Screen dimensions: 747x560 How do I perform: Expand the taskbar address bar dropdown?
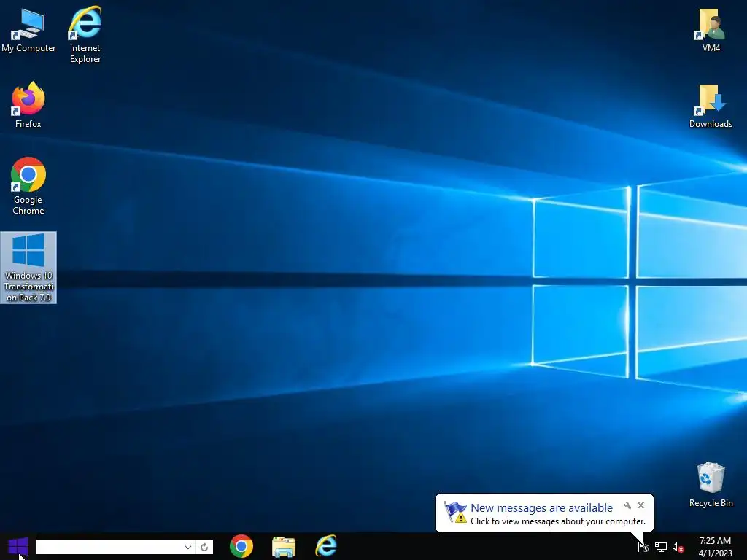(x=188, y=547)
